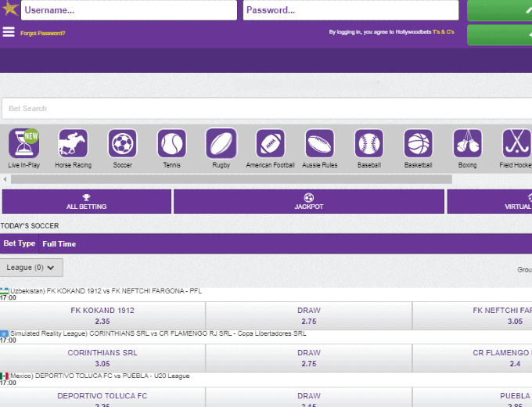Bet on CORINTHIANS SRL at 3.05
Image resolution: width=532 pixels, height=407 pixels.
tap(102, 358)
